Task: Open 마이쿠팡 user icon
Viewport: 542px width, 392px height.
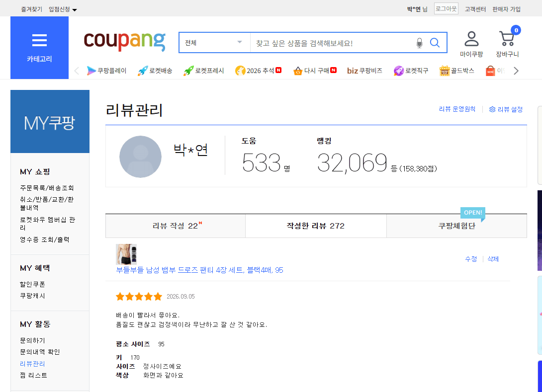Action: 471,44
